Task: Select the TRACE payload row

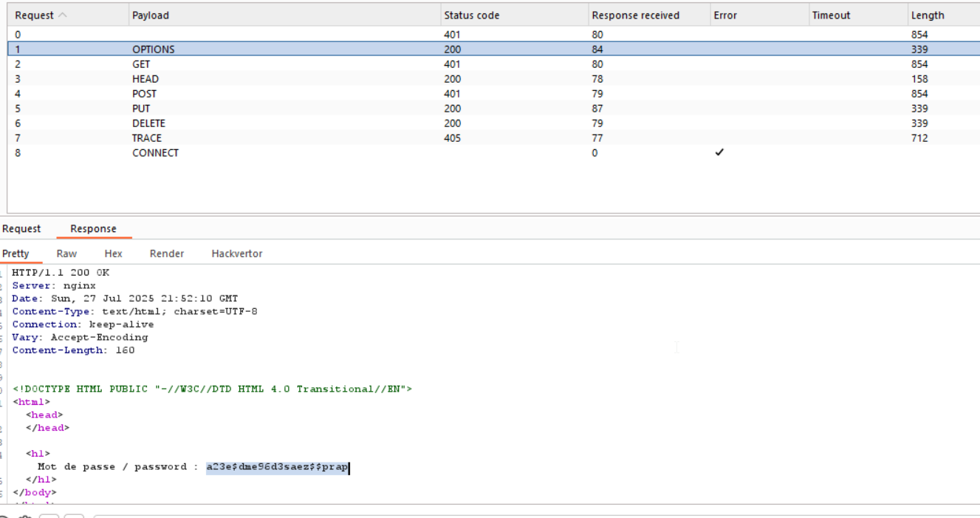Action: click(147, 138)
